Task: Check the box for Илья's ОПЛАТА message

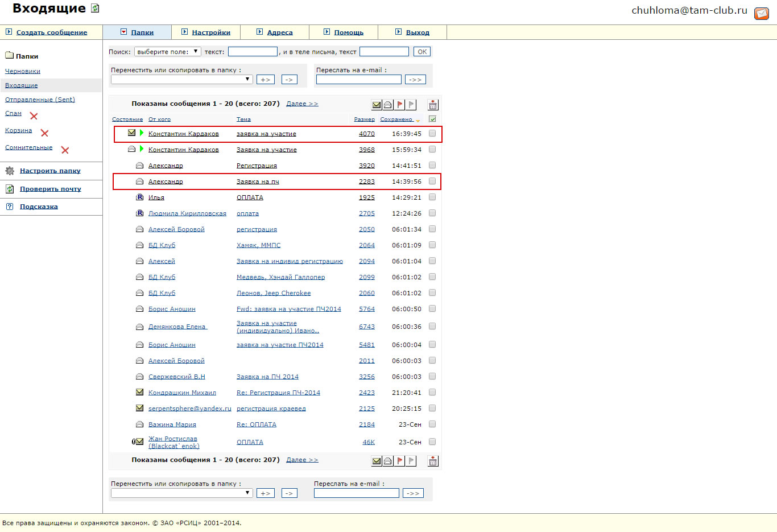Action: (x=432, y=197)
